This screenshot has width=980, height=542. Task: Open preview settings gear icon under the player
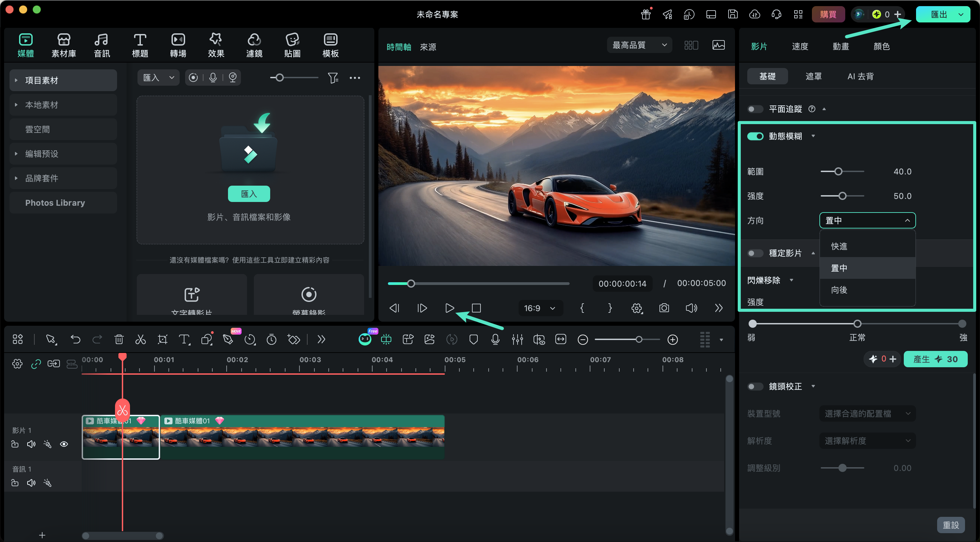[637, 308]
